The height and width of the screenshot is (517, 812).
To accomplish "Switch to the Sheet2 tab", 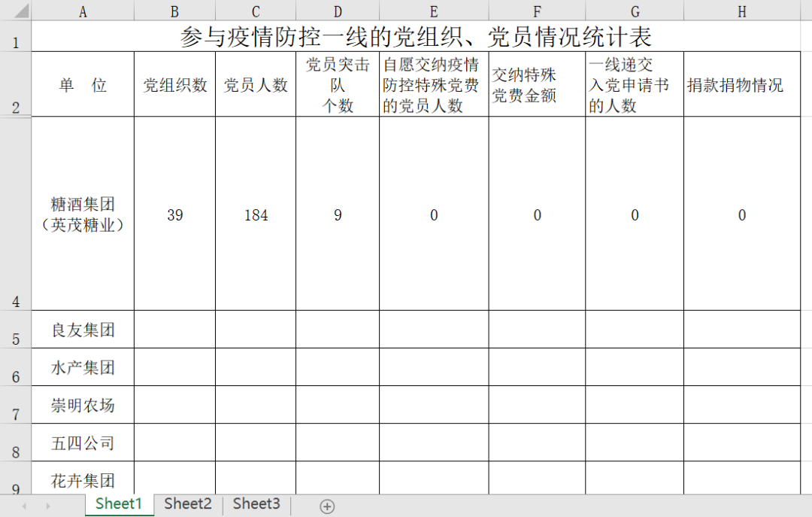I will pyautogui.click(x=188, y=504).
